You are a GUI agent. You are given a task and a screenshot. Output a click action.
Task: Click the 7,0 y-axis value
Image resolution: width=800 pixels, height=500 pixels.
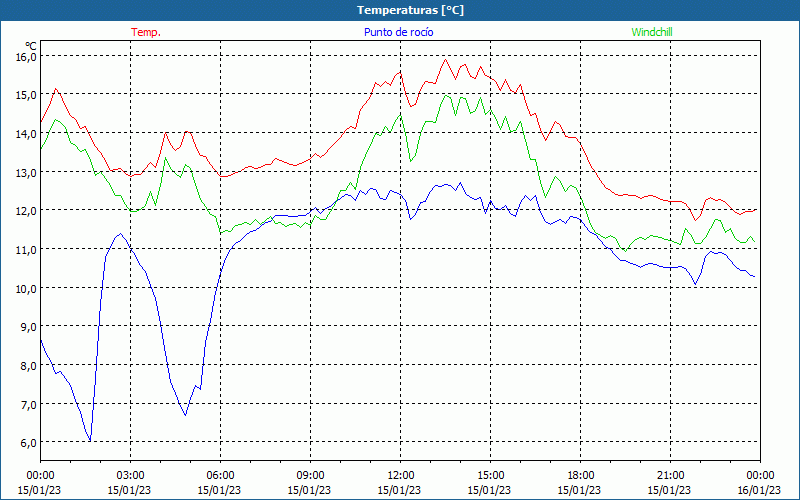(28, 404)
